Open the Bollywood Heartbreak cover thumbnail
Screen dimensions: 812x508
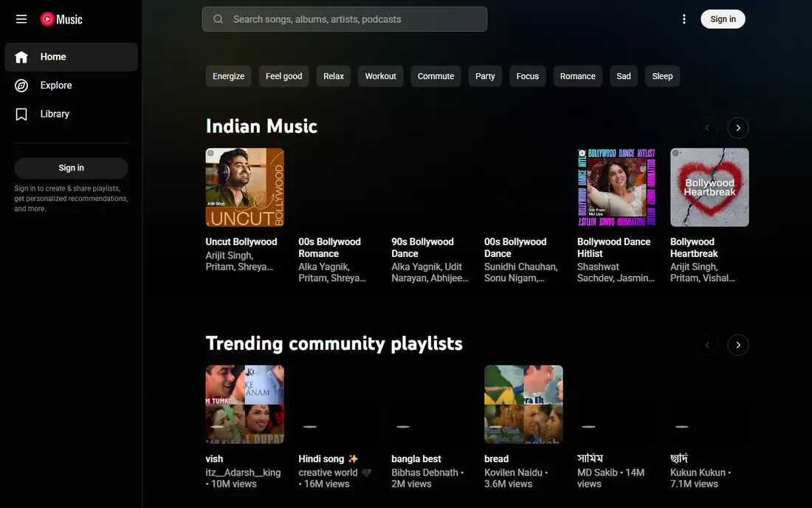point(709,188)
